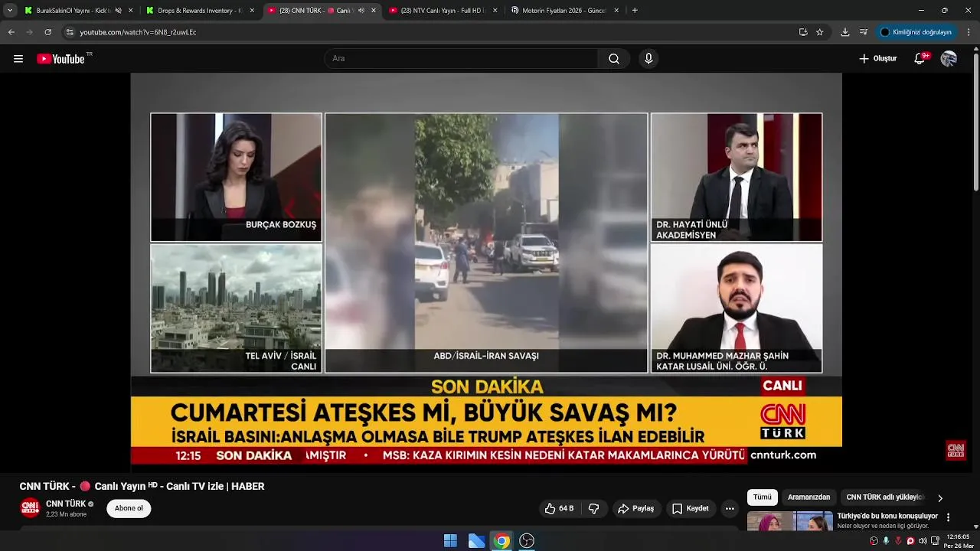Open the network tray icon
Image resolution: width=980 pixels, height=551 pixels.
point(935,541)
